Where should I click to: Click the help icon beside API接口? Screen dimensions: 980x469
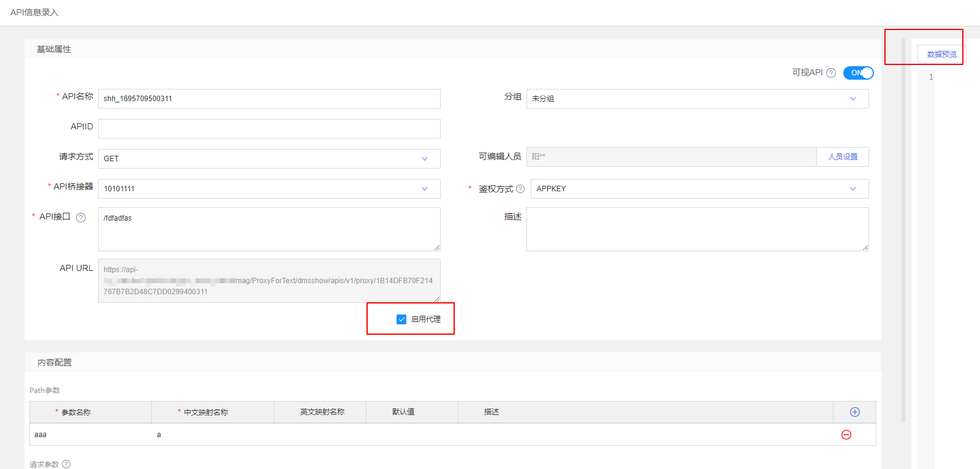81,218
